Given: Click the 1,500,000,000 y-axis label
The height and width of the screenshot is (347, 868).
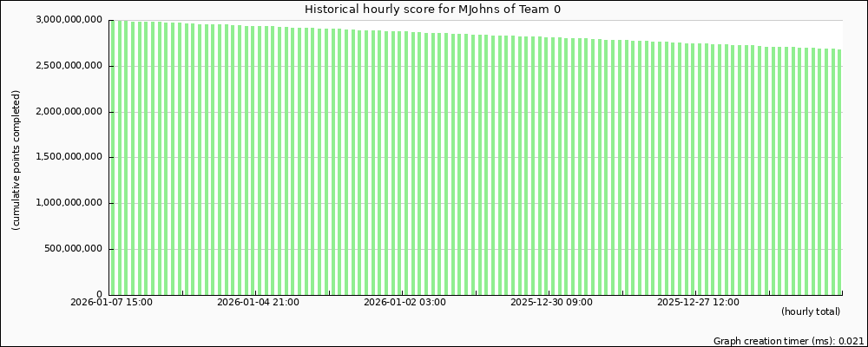Looking at the screenshot, I should click(70, 158).
